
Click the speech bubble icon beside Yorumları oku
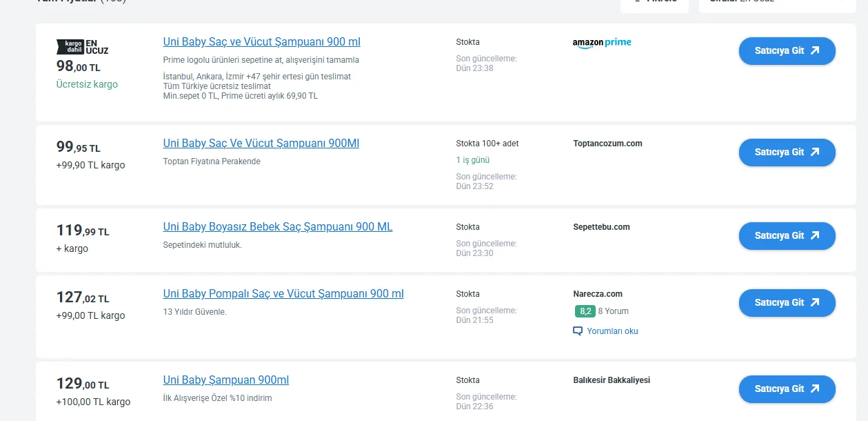pyautogui.click(x=578, y=331)
